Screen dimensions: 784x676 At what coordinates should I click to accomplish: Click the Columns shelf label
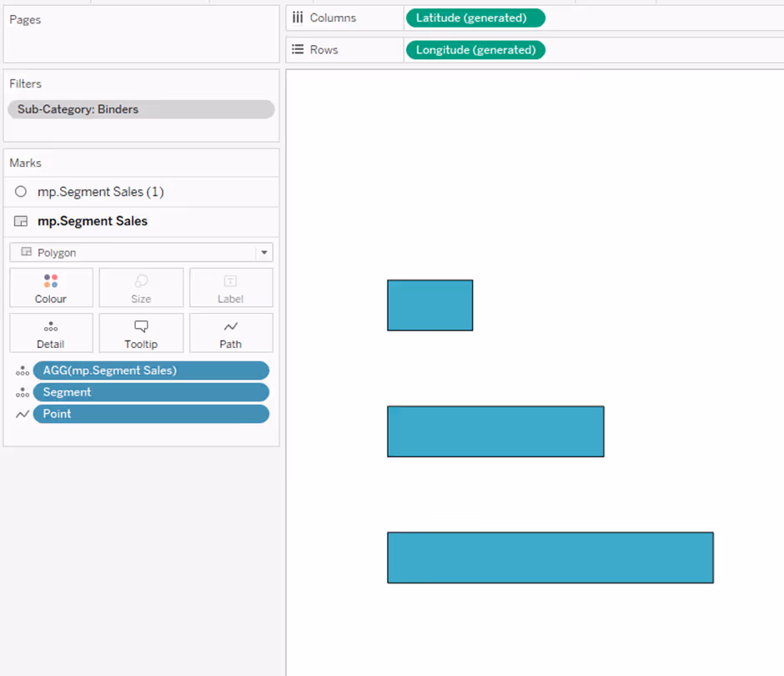click(333, 18)
